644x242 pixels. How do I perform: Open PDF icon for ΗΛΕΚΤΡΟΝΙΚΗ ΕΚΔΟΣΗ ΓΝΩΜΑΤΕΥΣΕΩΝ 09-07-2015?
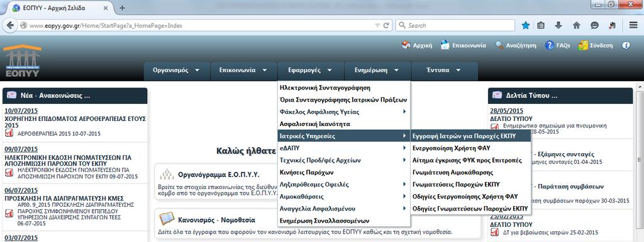pos(9,172)
